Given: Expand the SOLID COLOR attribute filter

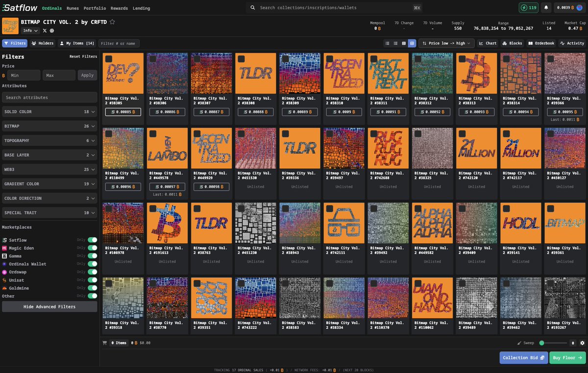Looking at the screenshot, I should (x=49, y=112).
